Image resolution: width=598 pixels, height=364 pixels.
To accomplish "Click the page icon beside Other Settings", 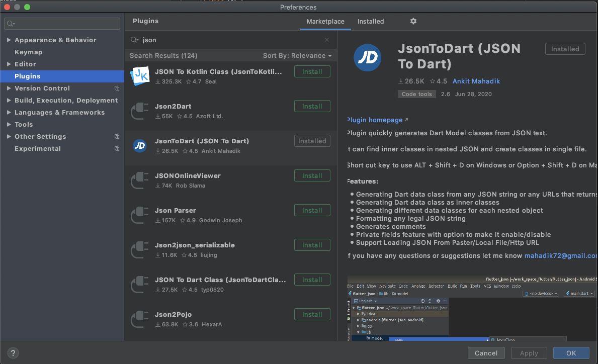I will pos(117,136).
